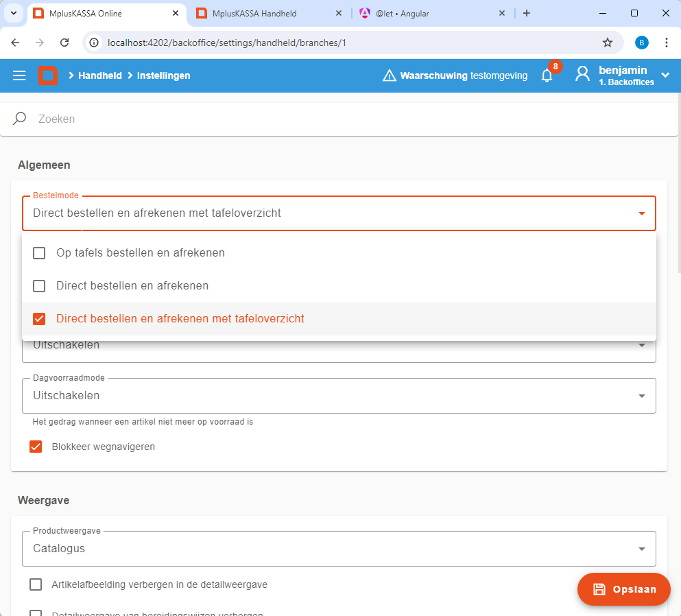This screenshot has width=681, height=616.
Task: Toggle Blokkeer wegnavigeren checkbox
Action: pos(36,447)
